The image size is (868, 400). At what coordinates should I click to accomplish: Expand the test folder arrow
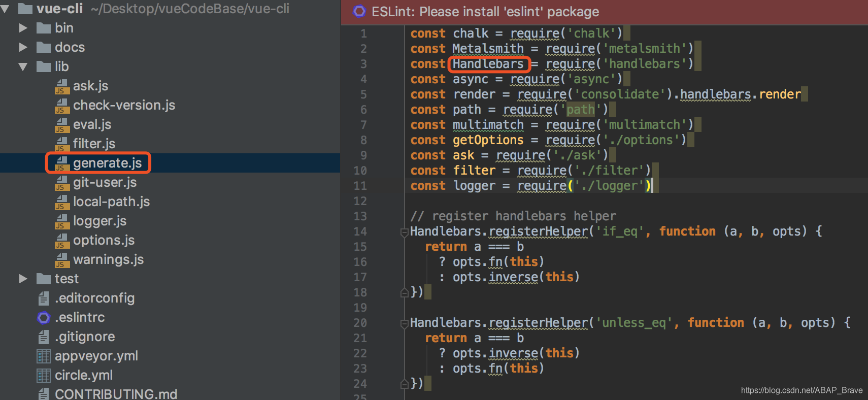23,279
